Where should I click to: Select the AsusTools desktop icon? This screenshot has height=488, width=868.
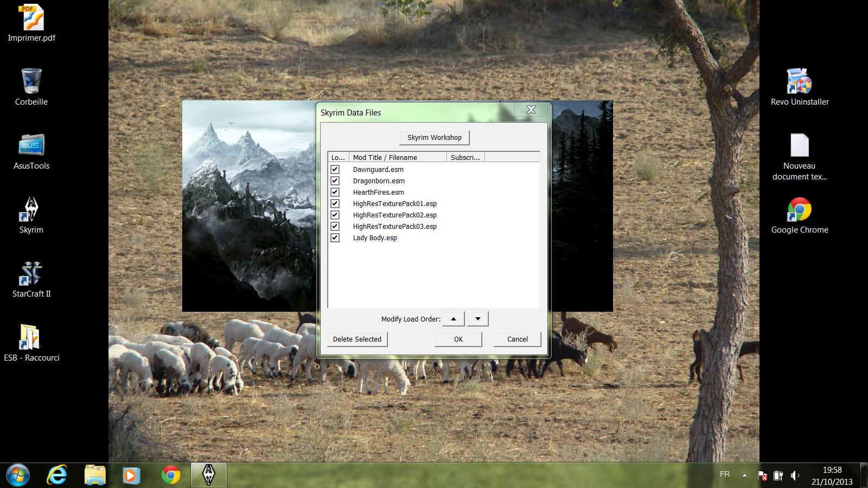point(31,151)
